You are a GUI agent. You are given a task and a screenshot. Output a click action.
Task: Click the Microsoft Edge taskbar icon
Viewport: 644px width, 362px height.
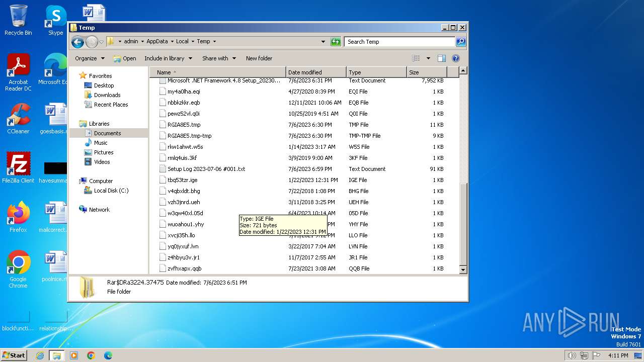[x=108, y=355]
